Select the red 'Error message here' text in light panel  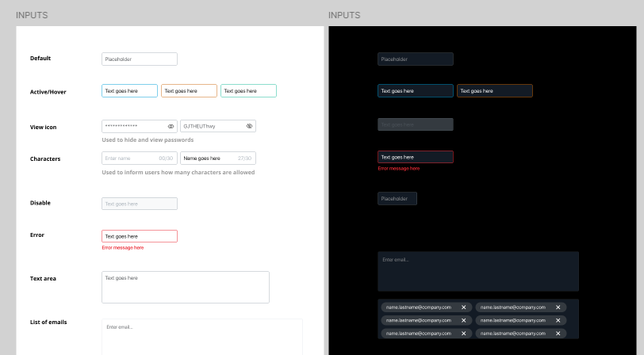pyautogui.click(x=123, y=248)
